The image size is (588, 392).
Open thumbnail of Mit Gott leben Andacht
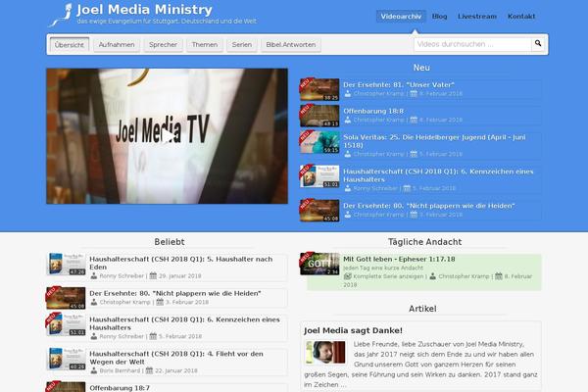(319, 264)
